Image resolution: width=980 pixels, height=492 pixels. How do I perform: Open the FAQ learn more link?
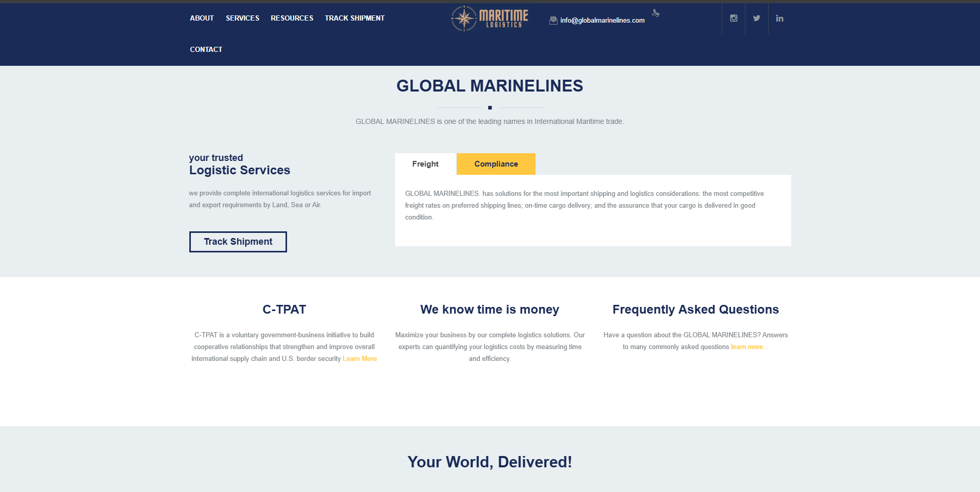tap(749, 347)
